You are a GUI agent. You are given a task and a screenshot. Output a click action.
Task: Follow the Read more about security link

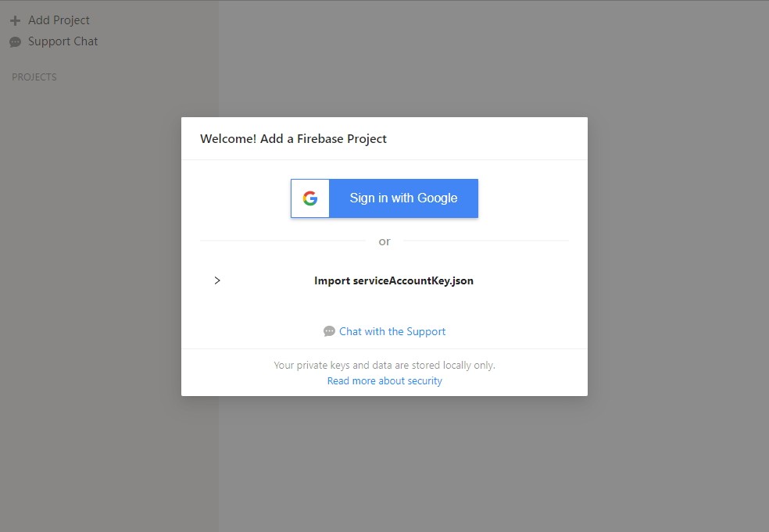click(x=384, y=381)
